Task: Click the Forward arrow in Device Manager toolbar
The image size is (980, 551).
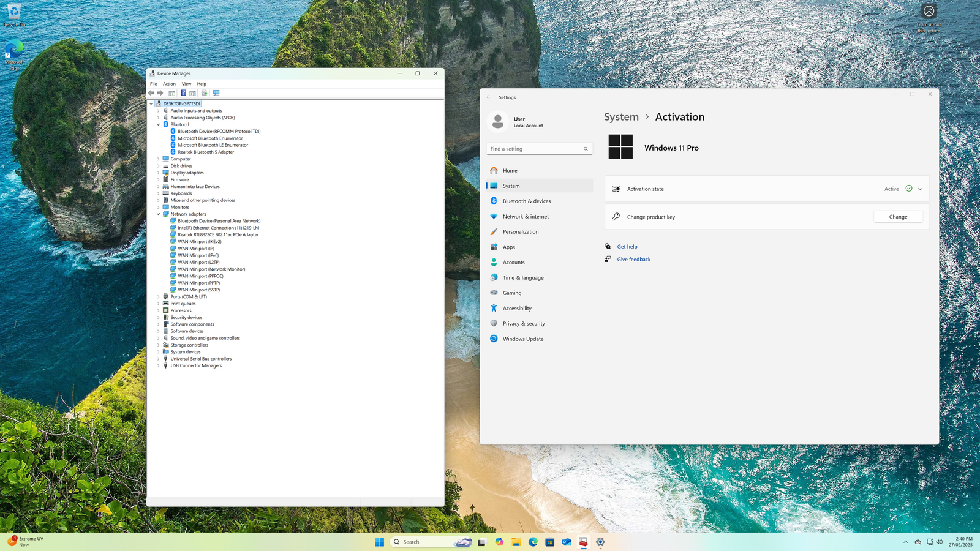Action: [x=160, y=93]
